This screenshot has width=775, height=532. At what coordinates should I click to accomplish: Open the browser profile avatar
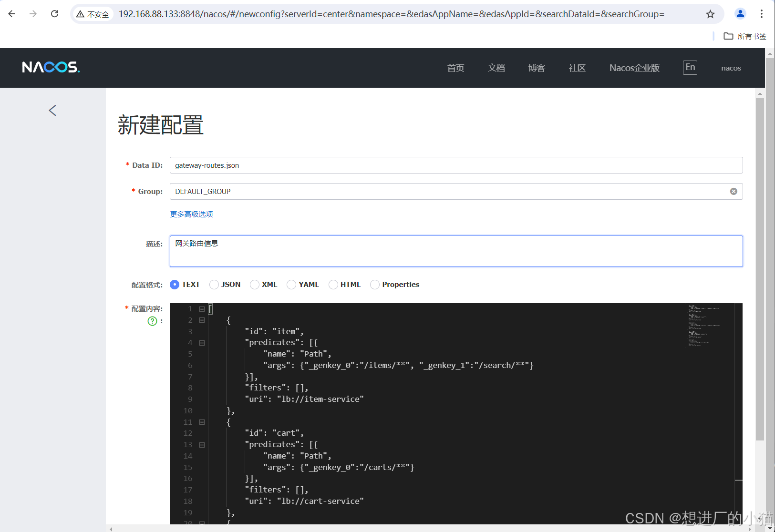740,14
